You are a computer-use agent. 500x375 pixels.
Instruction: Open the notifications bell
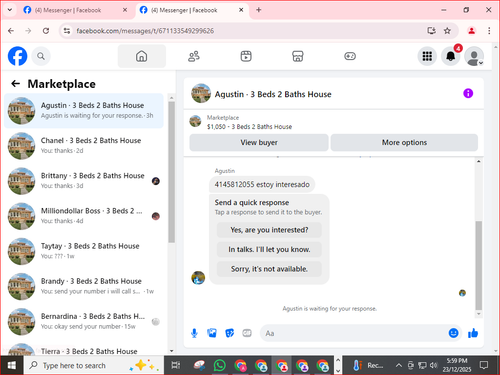coord(451,56)
